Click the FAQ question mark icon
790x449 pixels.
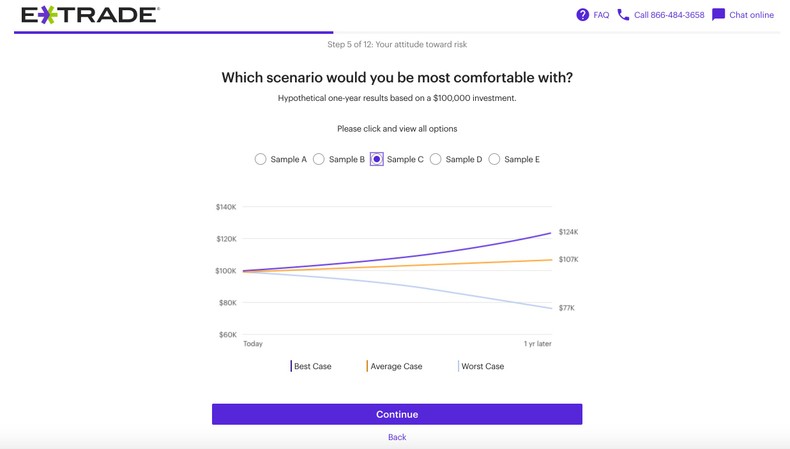tap(583, 15)
